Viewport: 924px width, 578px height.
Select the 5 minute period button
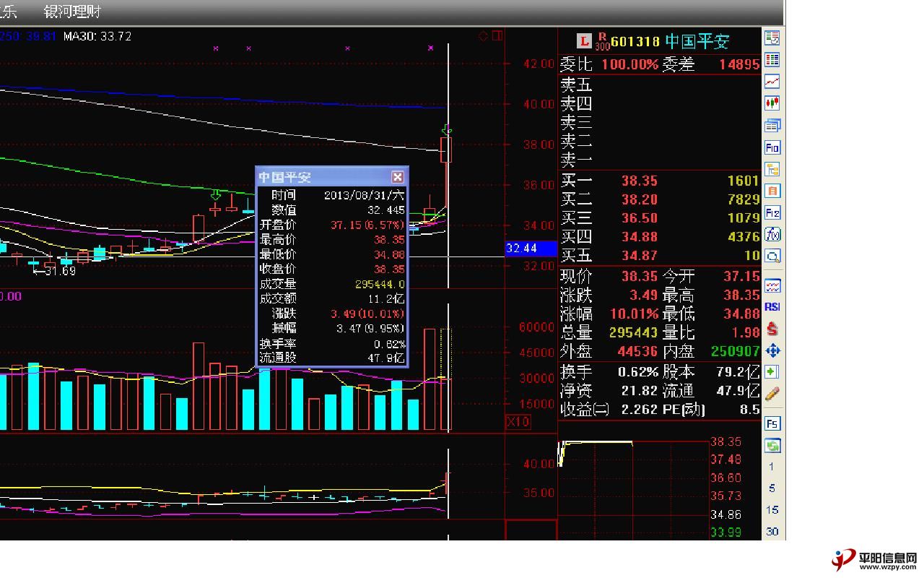(772, 488)
